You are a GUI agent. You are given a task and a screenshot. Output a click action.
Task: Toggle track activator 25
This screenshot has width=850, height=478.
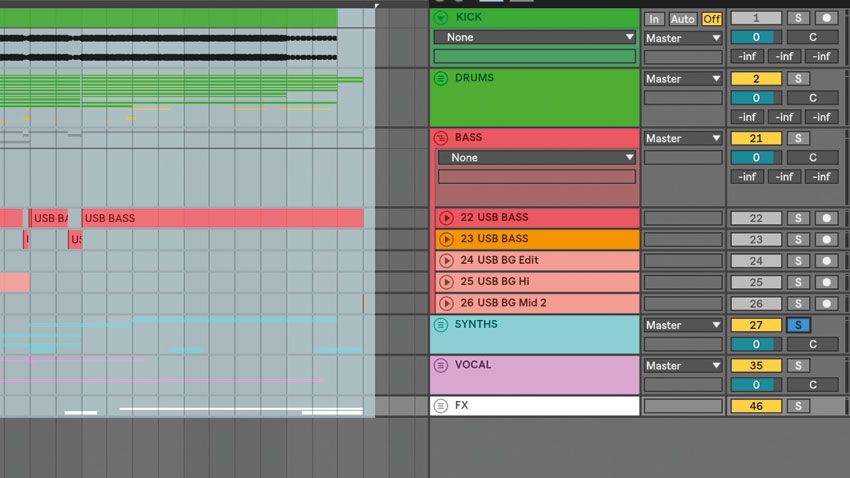pos(756,282)
